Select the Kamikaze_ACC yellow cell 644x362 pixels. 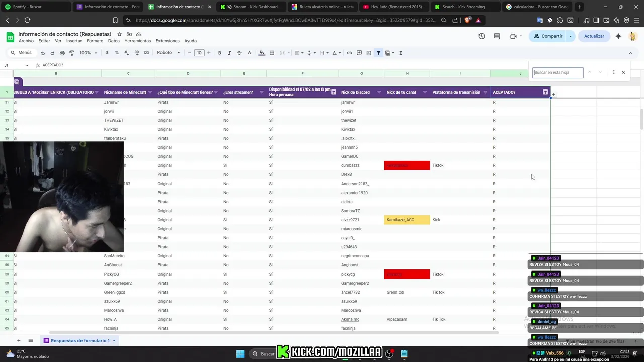pyautogui.click(x=407, y=220)
